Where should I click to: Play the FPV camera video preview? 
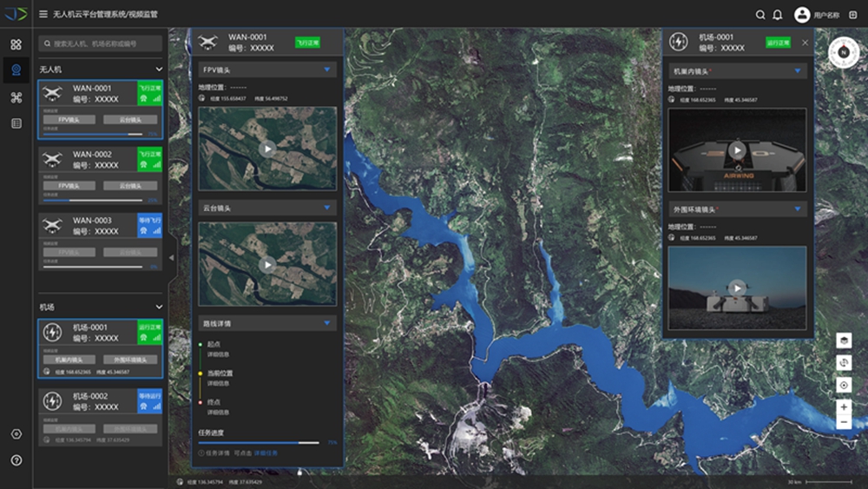click(x=267, y=149)
